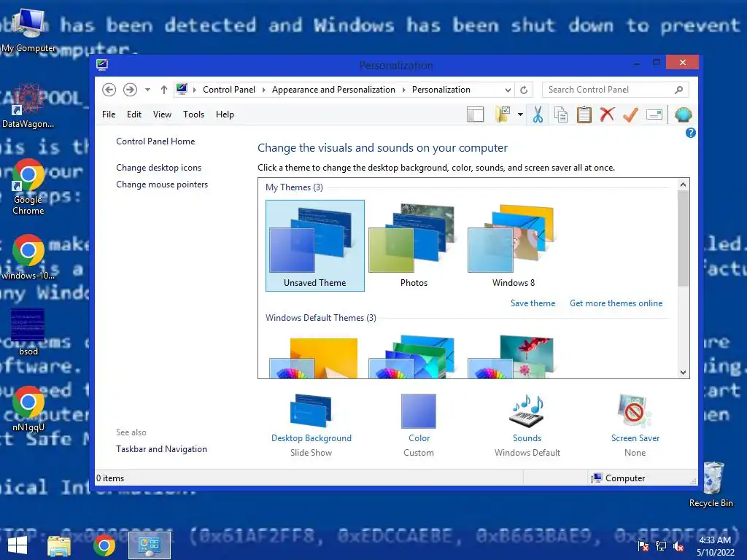This screenshot has width=747, height=560.
Task: Open the Windows Start button
Action: 18,545
